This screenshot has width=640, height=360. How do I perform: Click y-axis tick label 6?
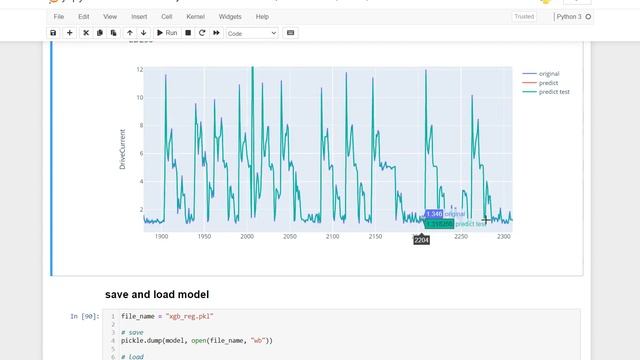click(142, 153)
